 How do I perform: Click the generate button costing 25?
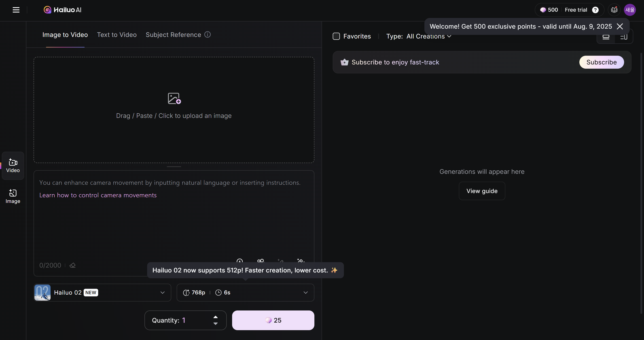tap(273, 320)
